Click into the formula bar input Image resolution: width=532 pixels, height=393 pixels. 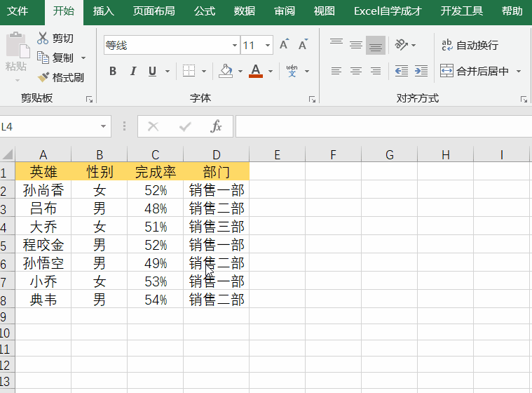coord(383,126)
